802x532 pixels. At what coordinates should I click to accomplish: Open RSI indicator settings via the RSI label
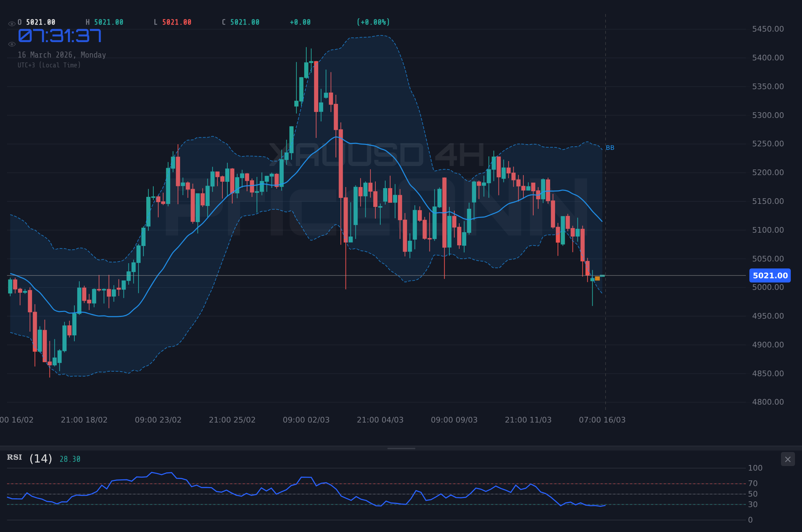click(x=14, y=457)
